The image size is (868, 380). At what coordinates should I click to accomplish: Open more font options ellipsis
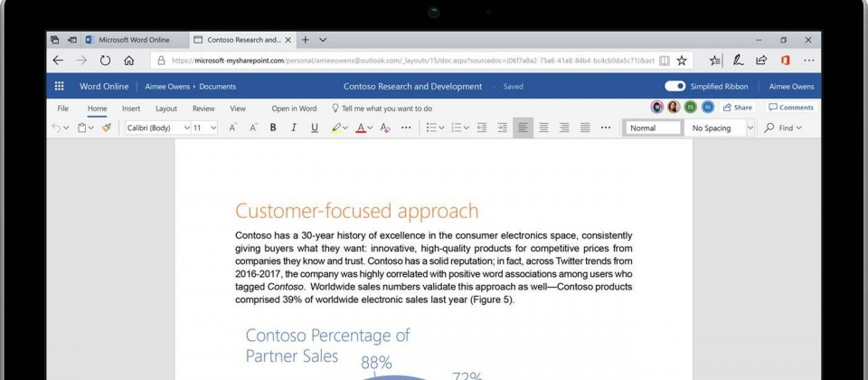click(x=406, y=128)
